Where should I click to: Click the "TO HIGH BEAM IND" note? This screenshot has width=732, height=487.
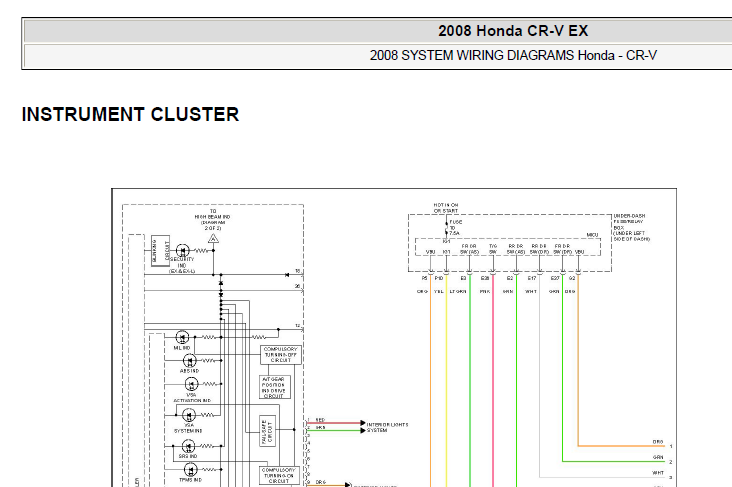click(212, 219)
